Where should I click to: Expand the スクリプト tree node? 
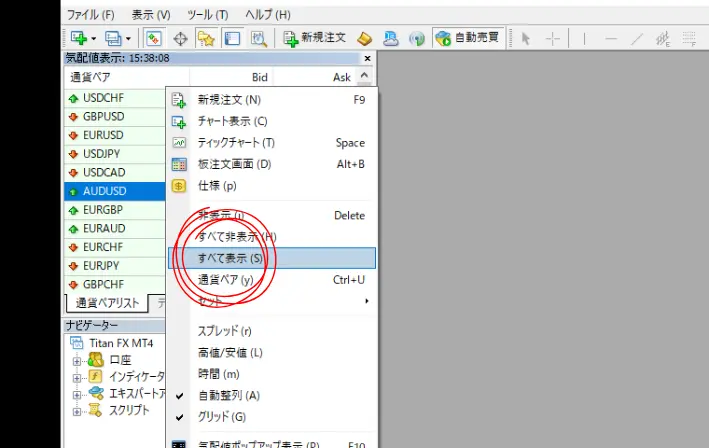77,410
